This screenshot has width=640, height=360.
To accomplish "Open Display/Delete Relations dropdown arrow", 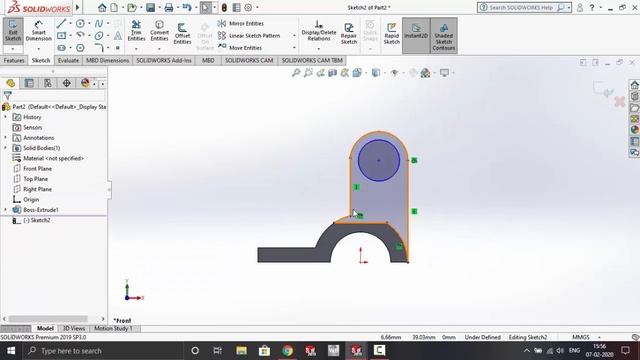I will [x=319, y=49].
